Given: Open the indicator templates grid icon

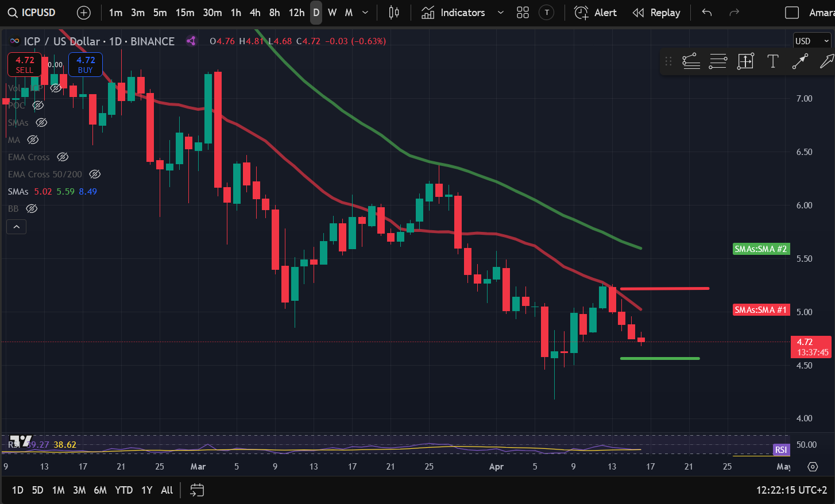Looking at the screenshot, I should pos(523,13).
